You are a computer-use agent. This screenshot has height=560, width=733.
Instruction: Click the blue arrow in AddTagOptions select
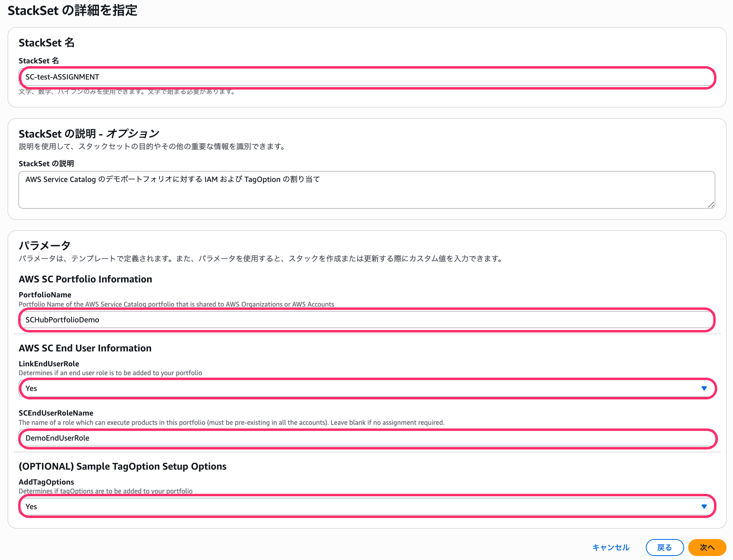[704, 507]
